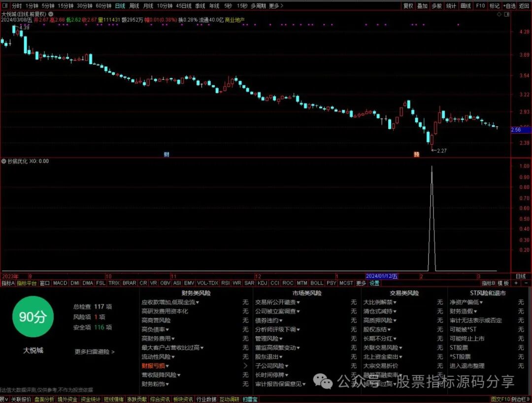The width and height of the screenshot is (532, 403).
Task: Open the 复权 adjustment menu
Action: pos(408,6)
